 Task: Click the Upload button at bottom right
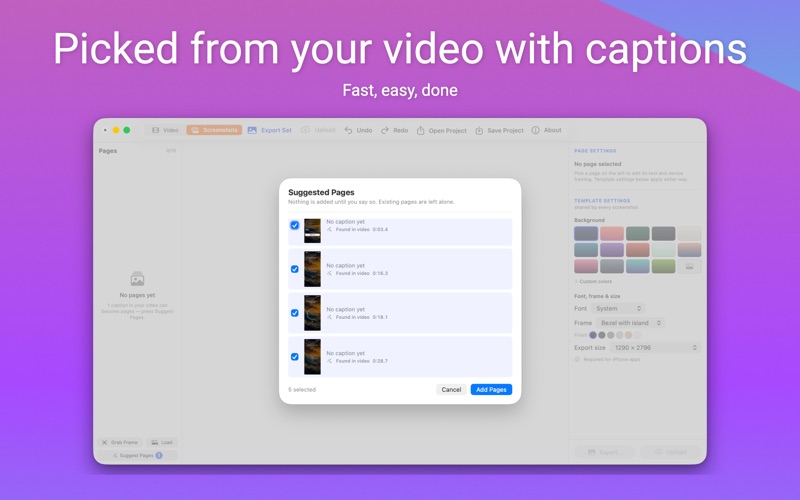click(x=671, y=452)
